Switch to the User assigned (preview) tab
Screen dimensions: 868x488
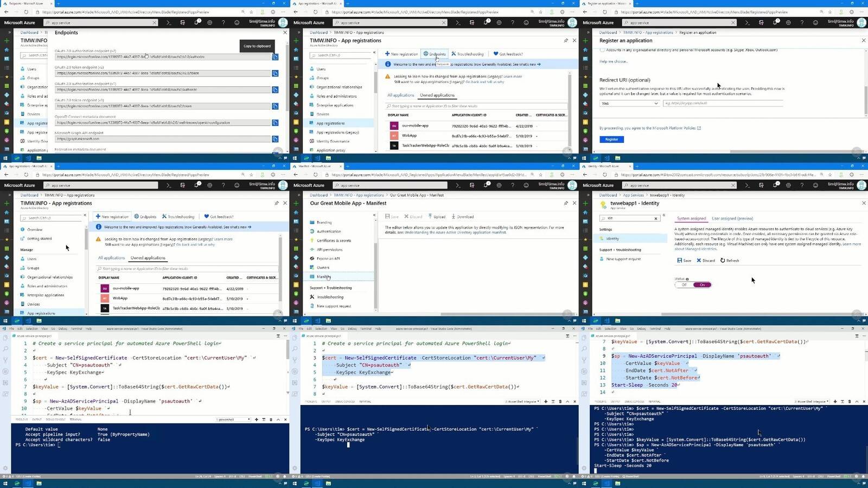point(732,219)
